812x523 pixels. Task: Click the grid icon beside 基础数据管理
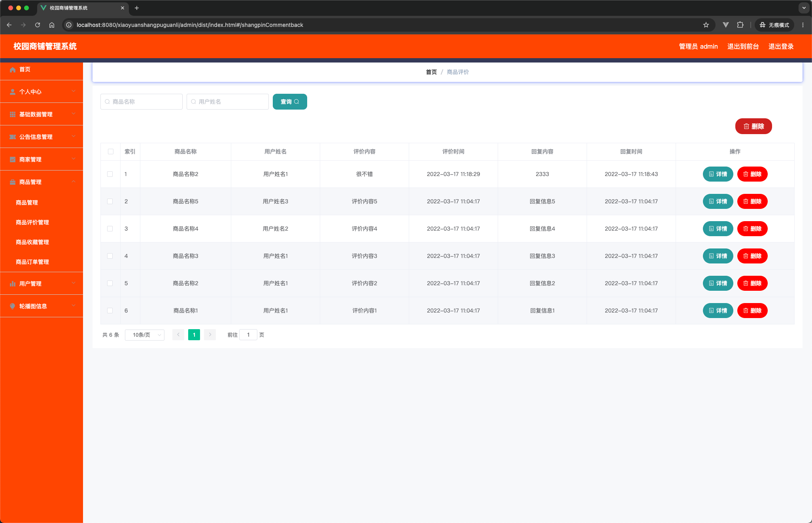13,114
